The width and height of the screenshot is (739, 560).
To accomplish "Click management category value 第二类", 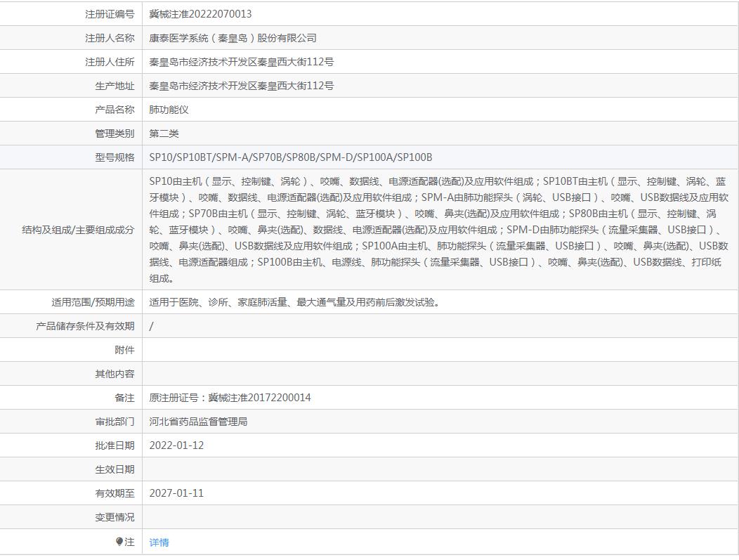I will 164,134.
